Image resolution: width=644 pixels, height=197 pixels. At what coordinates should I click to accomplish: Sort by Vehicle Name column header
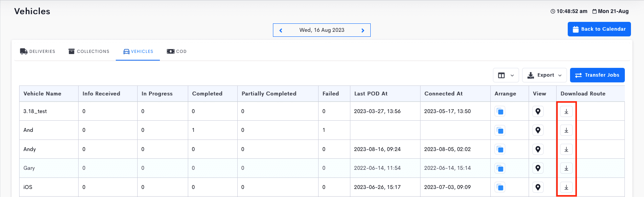coord(42,94)
